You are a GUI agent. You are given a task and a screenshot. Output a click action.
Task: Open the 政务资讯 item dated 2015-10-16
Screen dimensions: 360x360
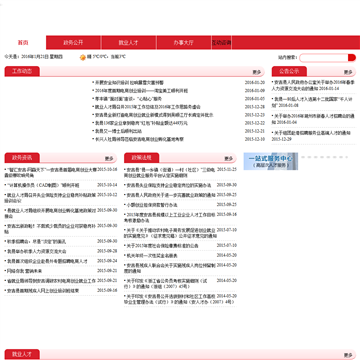50,172
